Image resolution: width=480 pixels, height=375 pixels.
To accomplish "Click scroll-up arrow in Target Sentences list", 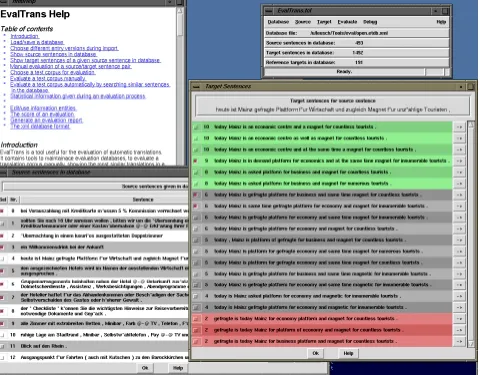I will coord(471,125).
